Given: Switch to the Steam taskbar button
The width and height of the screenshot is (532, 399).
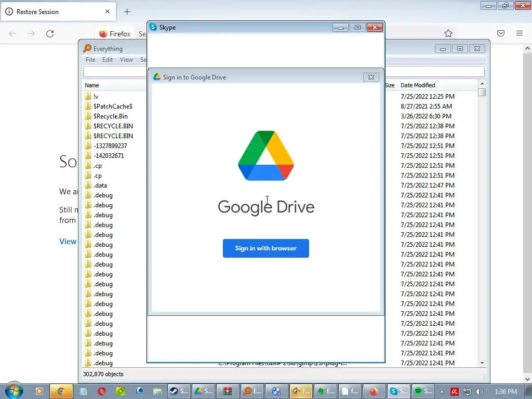Looking at the screenshot, I should [x=179, y=391].
